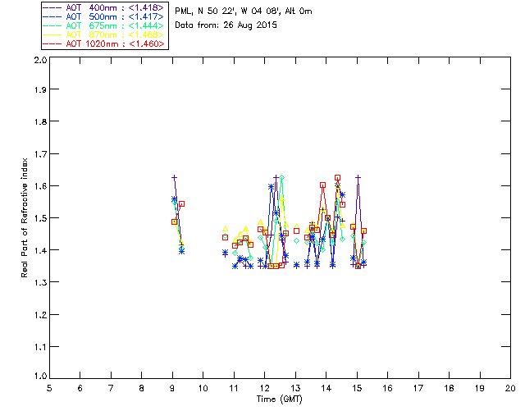
Task: Click the lone red square marker at hour 13
Action: tap(296, 231)
